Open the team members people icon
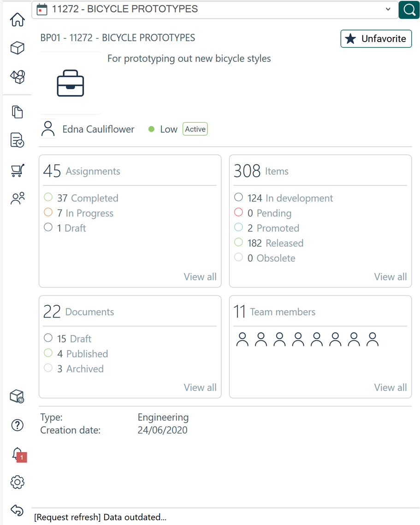420x525 pixels. tap(18, 198)
